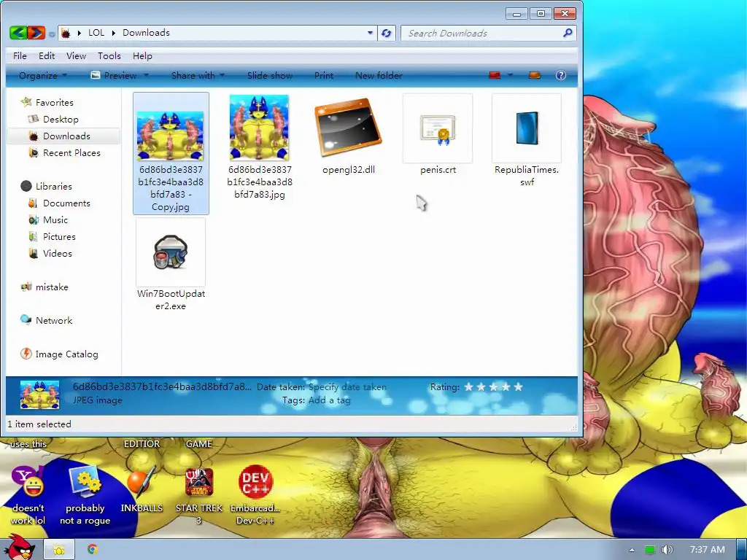Click the magnifier search icon
The width and height of the screenshot is (747, 560).
point(568,33)
